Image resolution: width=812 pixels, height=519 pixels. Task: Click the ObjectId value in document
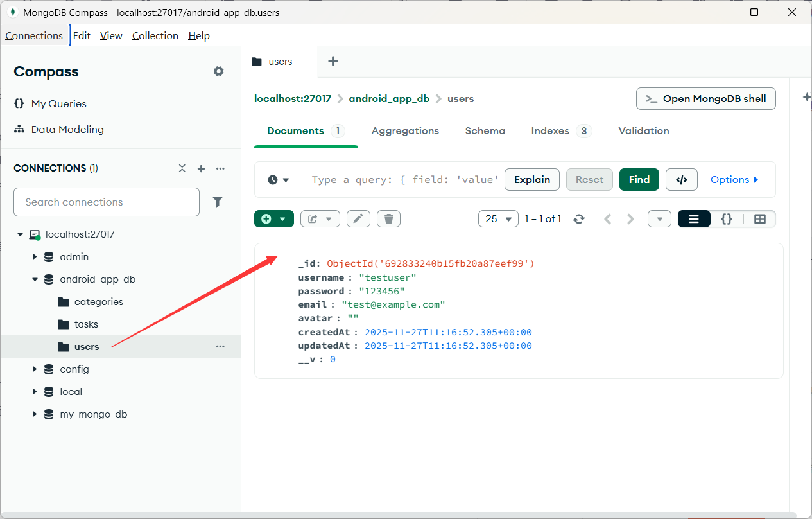[x=431, y=264]
